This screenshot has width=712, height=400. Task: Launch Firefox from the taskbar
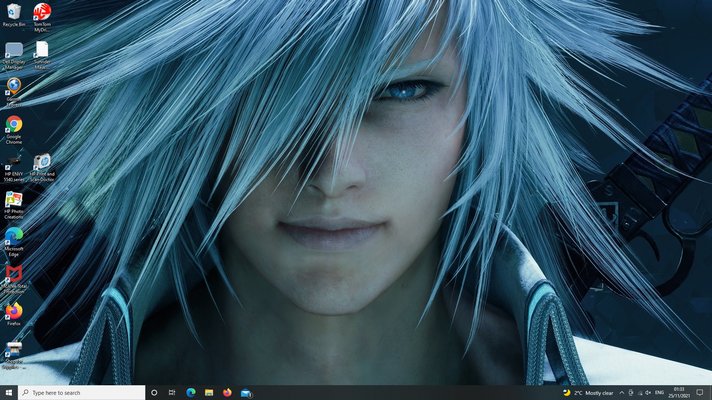(227, 393)
